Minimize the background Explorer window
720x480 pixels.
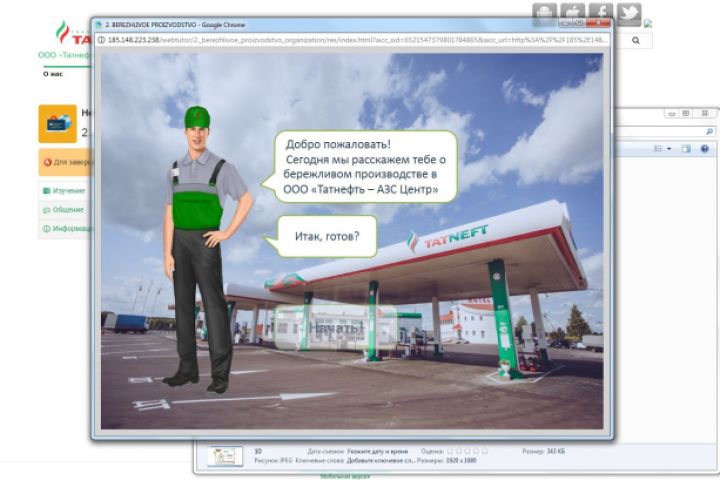[x=672, y=113]
